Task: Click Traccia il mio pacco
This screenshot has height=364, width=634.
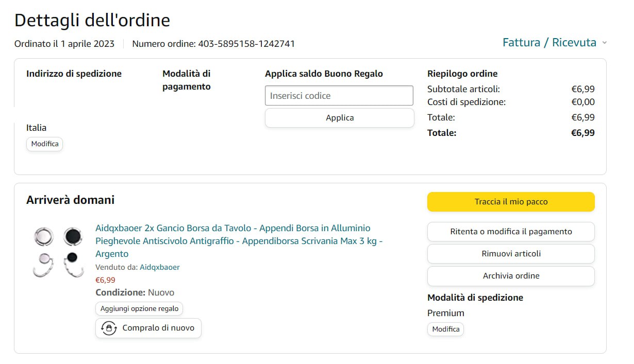Action: [511, 202]
